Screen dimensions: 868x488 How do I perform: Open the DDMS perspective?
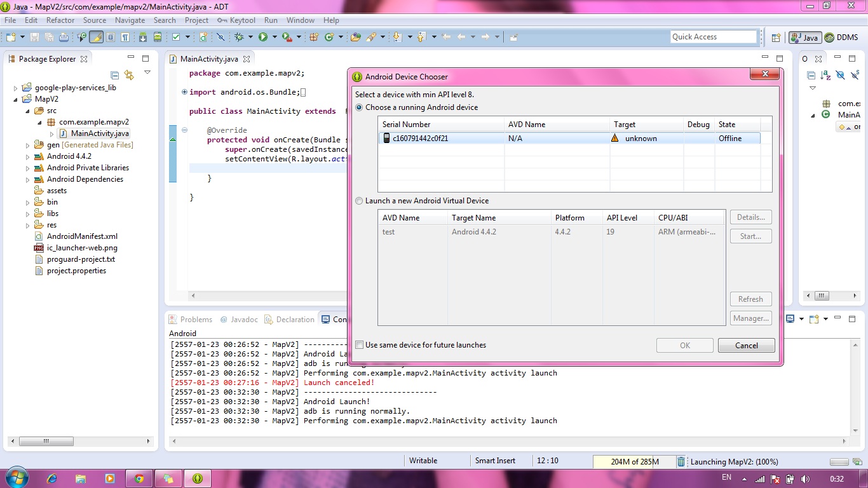coord(841,37)
